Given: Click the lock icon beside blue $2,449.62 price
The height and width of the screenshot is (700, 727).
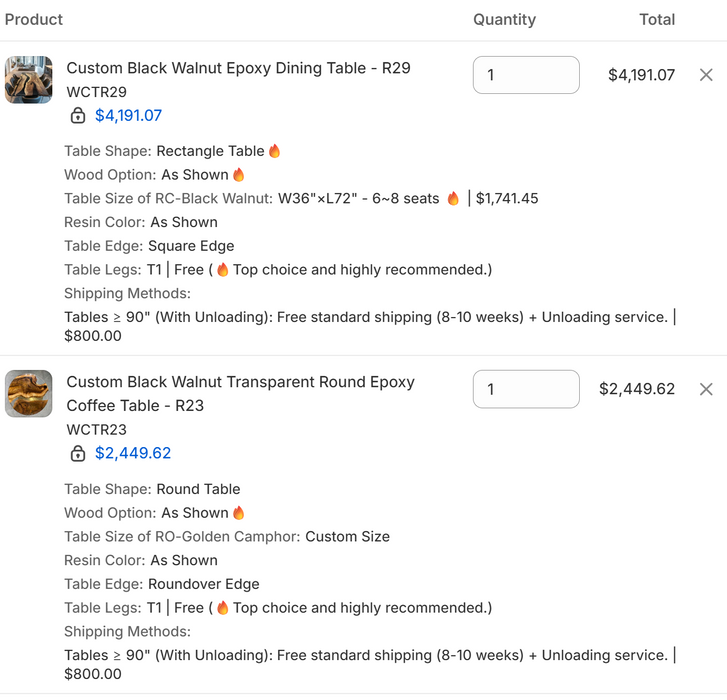Looking at the screenshot, I should 78,454.
